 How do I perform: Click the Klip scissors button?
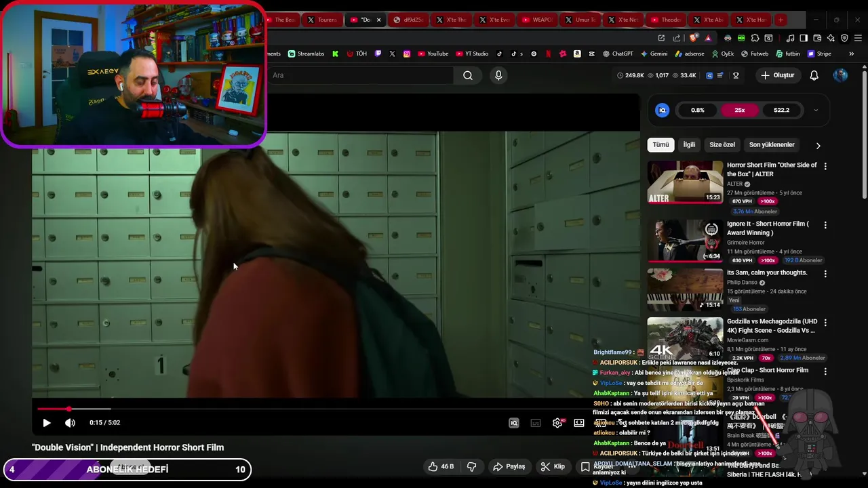coord(553,466)
